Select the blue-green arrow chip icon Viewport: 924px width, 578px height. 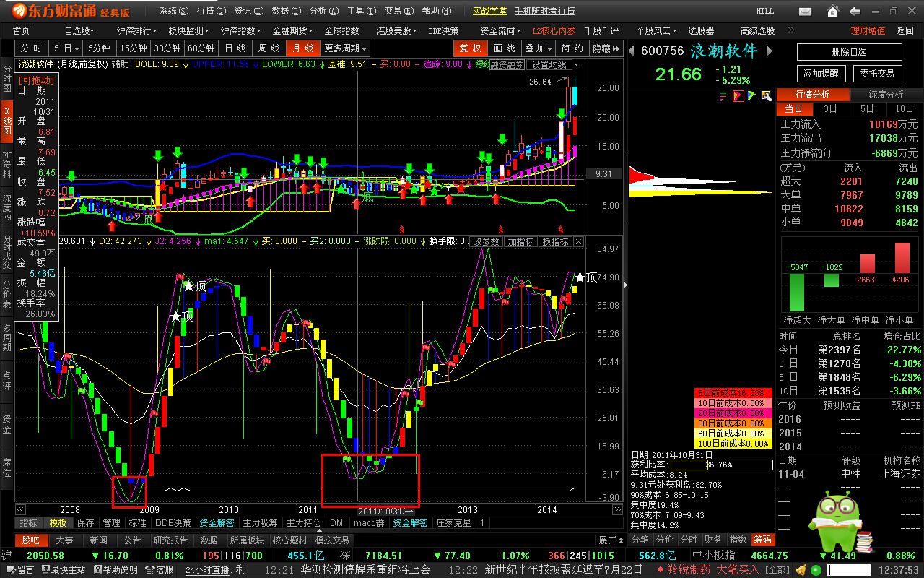point(751,95)
